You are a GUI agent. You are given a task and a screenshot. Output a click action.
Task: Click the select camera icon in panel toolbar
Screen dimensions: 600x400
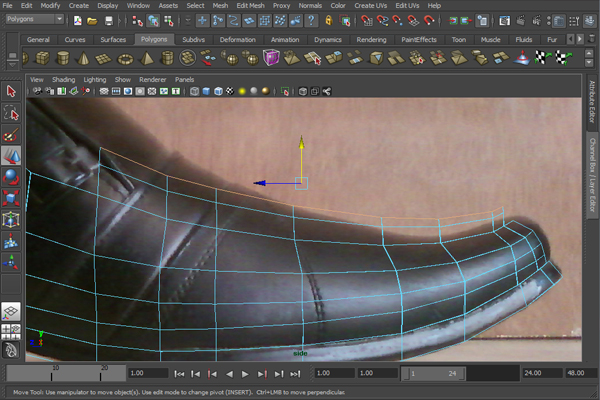point(38,91)
